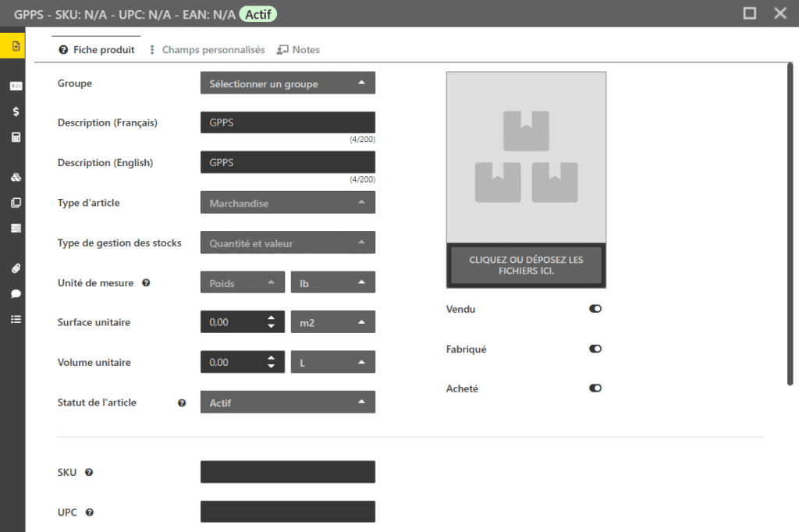This screenshot has width=799, height=532.
Task: Toggle the Fabriqué switch
Action: point(595,349)
